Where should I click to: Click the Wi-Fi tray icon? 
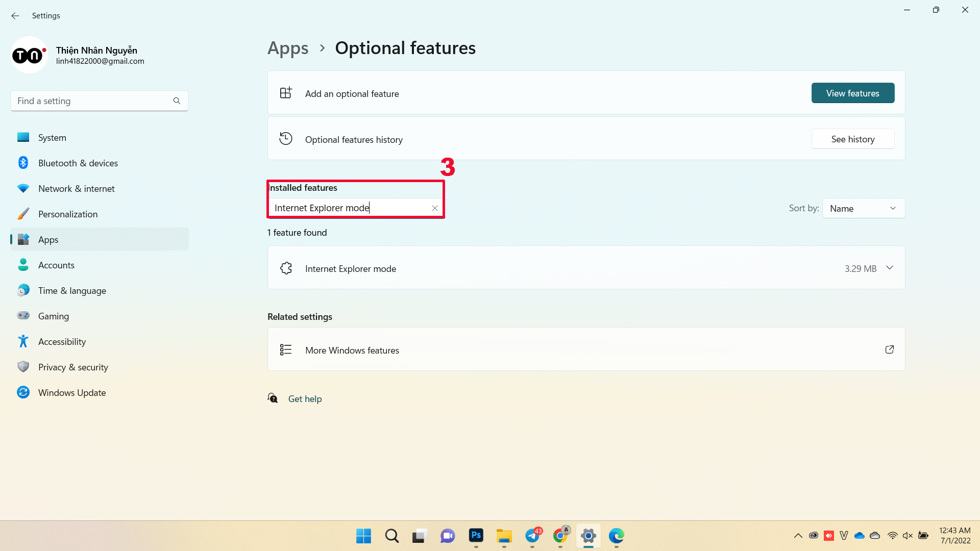point(892,536)
